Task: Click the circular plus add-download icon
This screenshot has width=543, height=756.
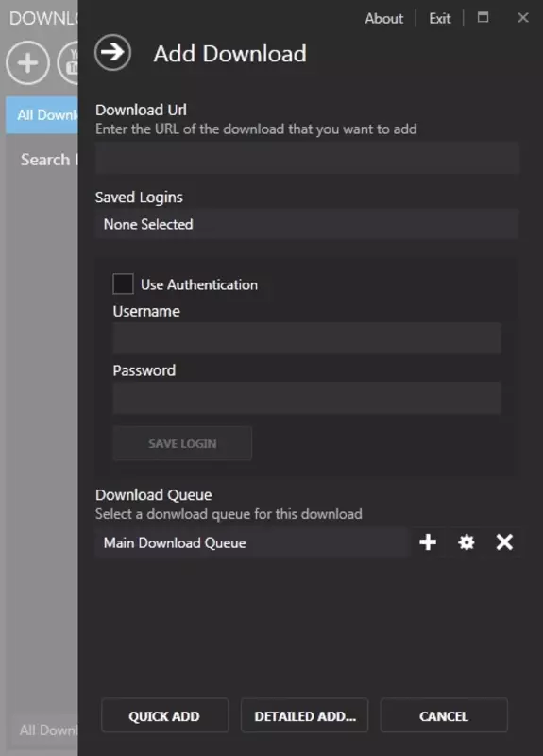Action: (28, 63)
